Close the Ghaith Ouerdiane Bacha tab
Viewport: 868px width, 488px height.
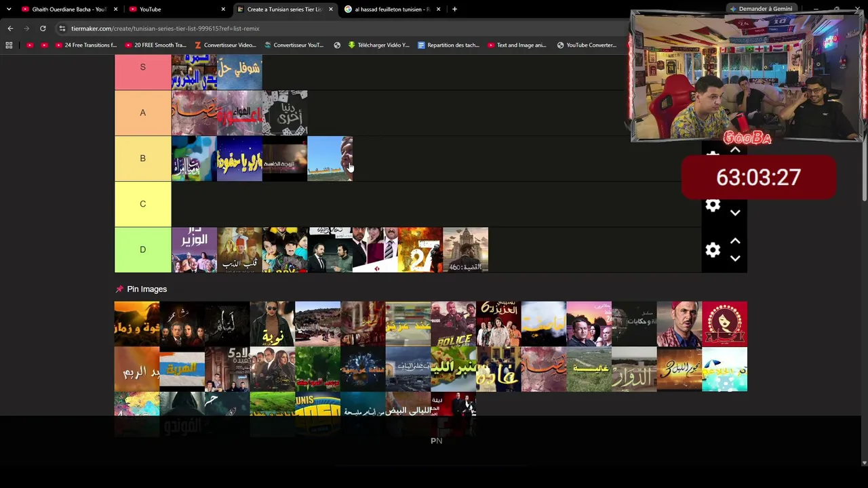pyautogui.click(x=116, y=9)
